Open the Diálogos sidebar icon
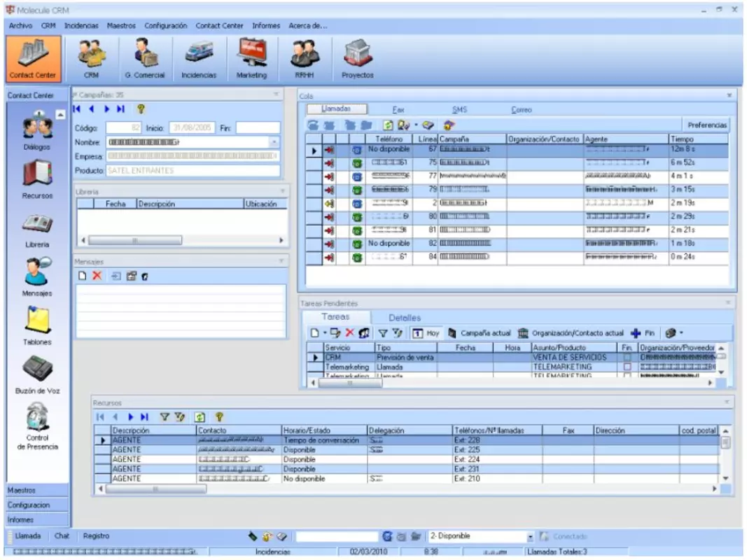This screenshot has height=560, width=747. 37,131
